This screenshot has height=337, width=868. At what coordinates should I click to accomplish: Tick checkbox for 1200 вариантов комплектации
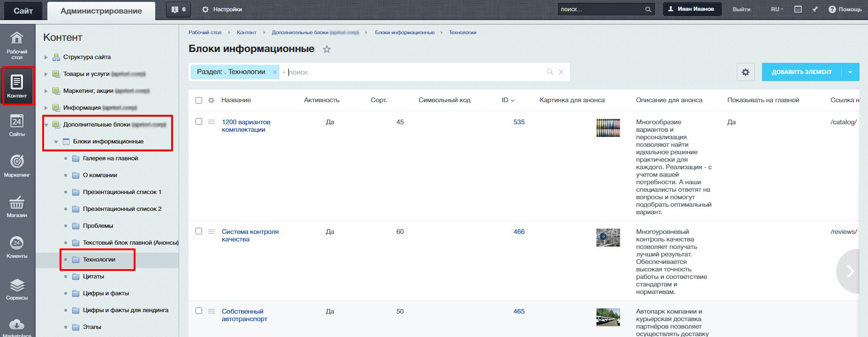[199, 121]
